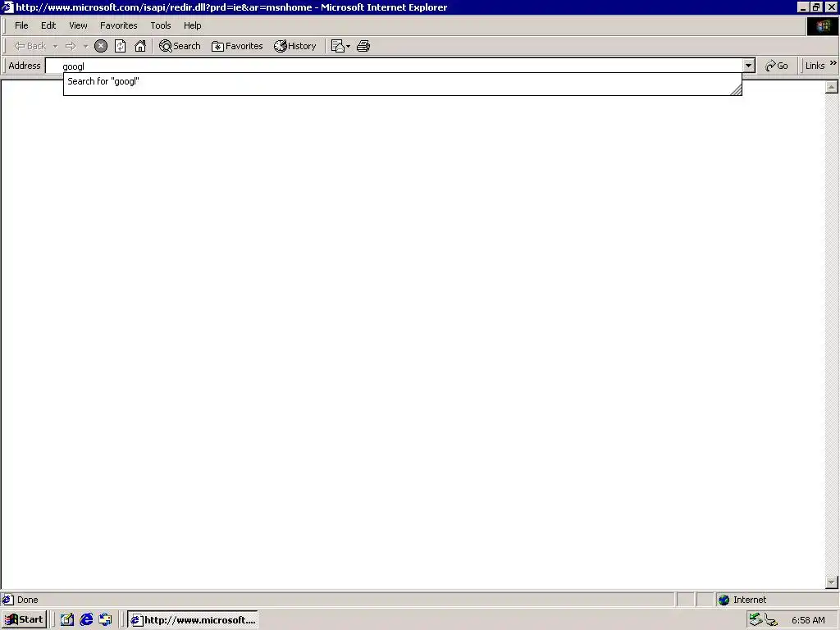Click the Go button
The width and height of the screenshot is (840, 630).
click(x=777, y=66)
